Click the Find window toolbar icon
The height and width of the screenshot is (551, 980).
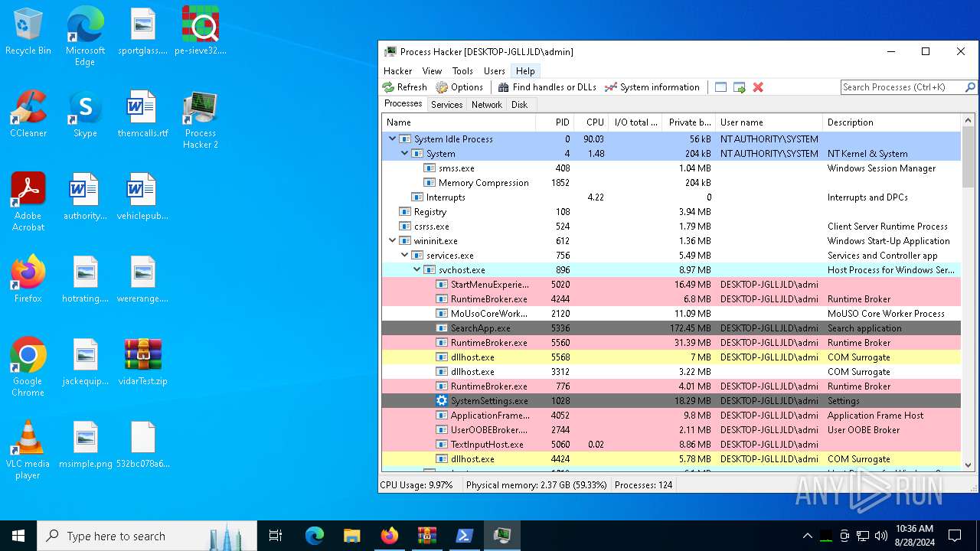click(720, 87)
